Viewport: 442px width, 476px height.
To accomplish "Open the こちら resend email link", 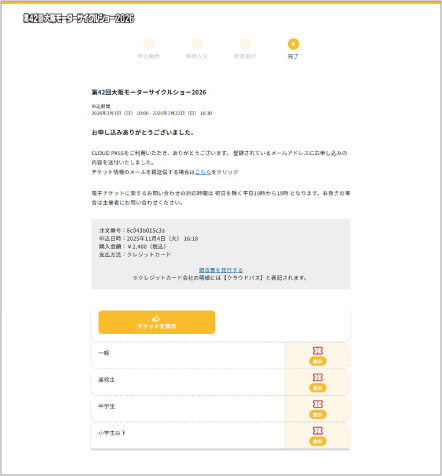I will [203, 172].
